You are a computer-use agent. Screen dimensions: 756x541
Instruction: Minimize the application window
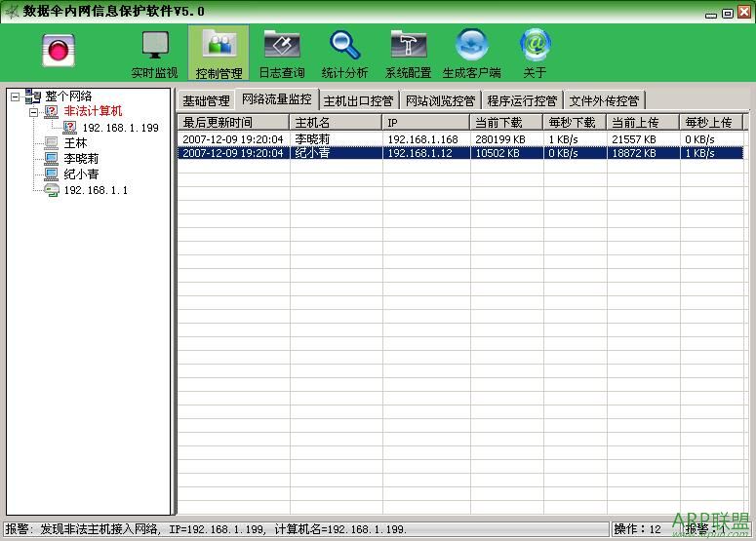[x=711, y=14]
